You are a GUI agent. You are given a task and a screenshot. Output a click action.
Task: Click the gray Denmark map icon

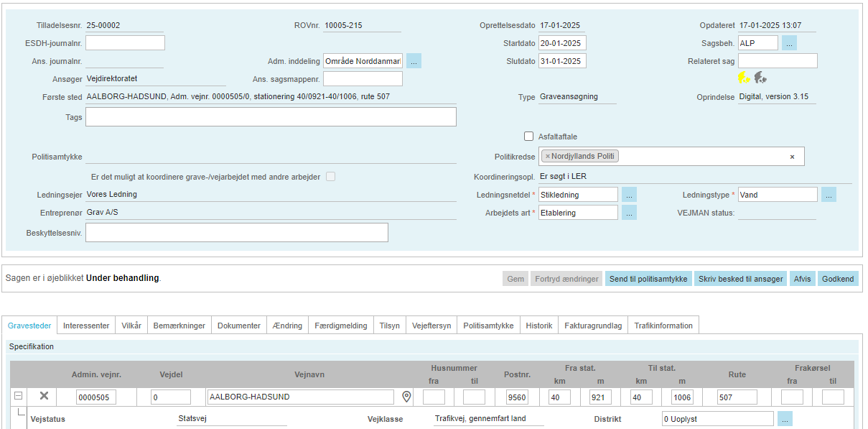point(760,78)
